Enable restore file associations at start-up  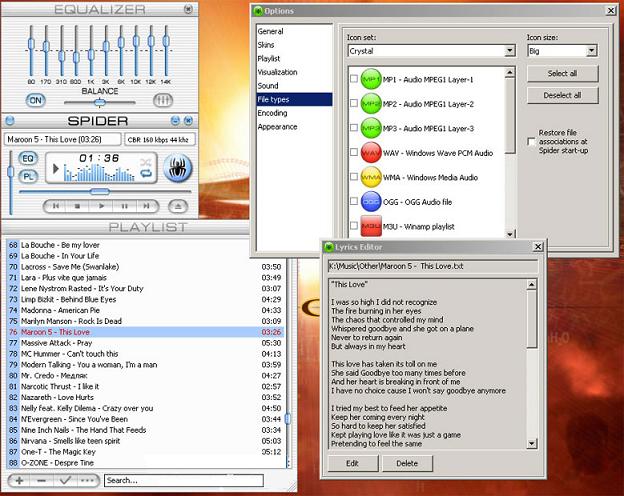tap(531, 142)
